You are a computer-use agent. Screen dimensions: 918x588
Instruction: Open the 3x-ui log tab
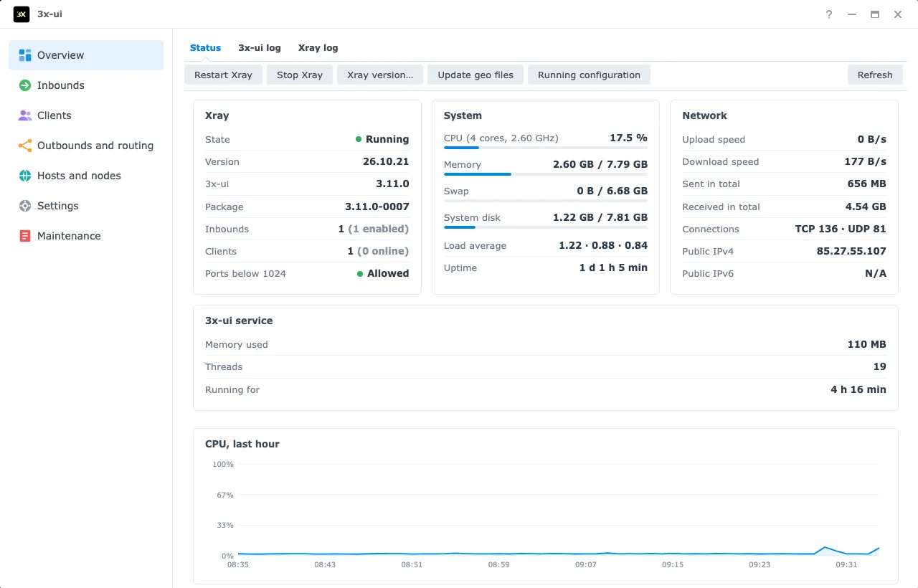(260, 48)
